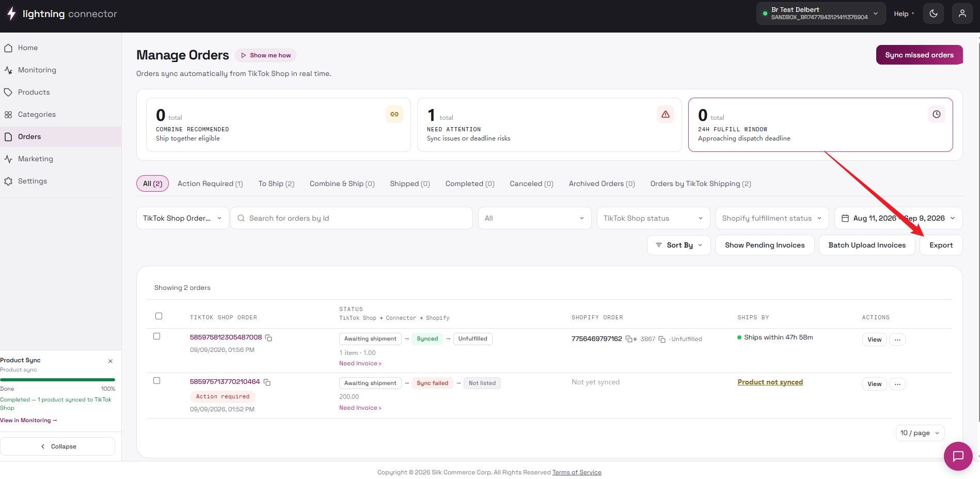Expand the TikTok Shop status dropdown

tap(653, 218)
